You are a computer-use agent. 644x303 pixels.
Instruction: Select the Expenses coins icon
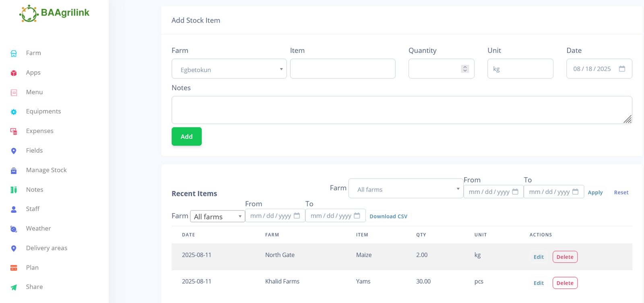click(x=14, y=131)
